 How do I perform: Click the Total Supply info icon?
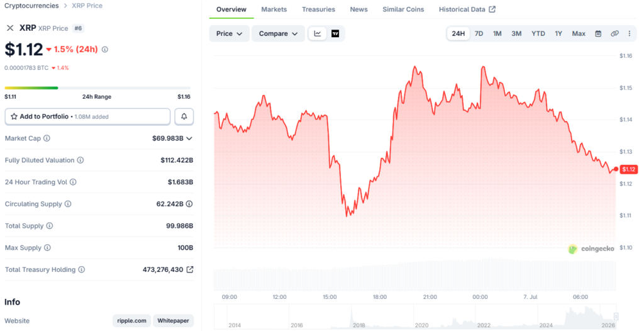[x=50, y=225]
